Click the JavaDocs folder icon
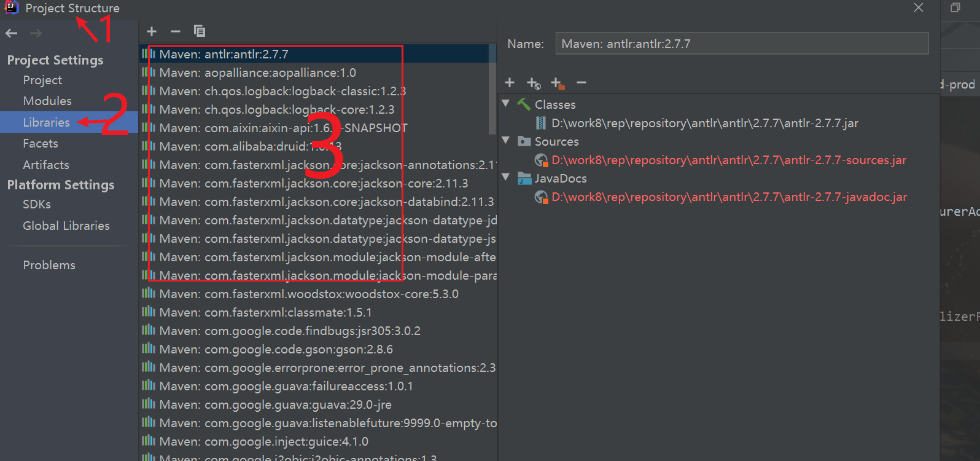This screenshot has height=461, width=980. click(524, 178)
